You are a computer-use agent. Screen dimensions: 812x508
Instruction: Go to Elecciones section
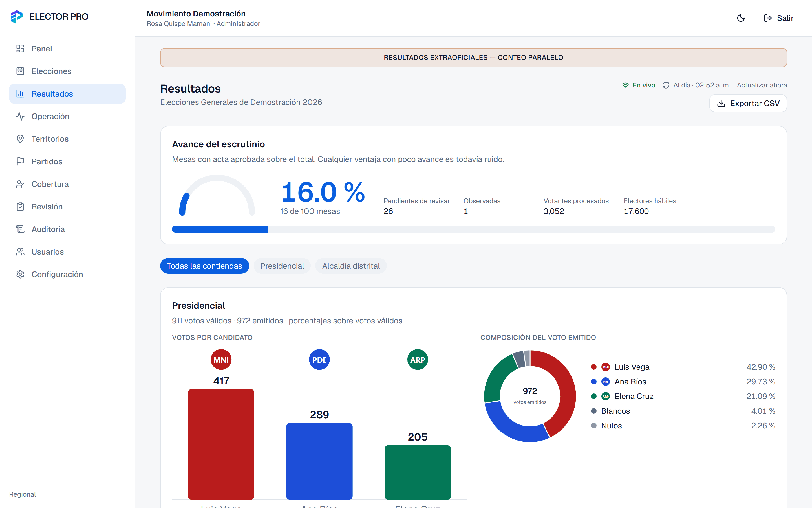(x=67, y=71)
